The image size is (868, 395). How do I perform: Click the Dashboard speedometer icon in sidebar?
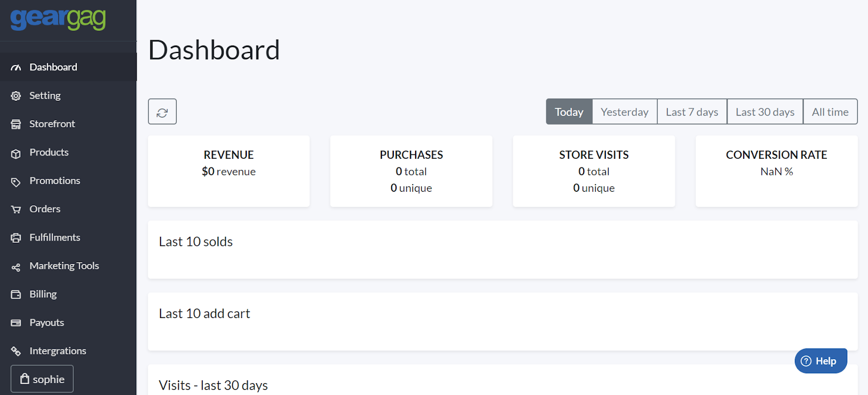point(16,68)
